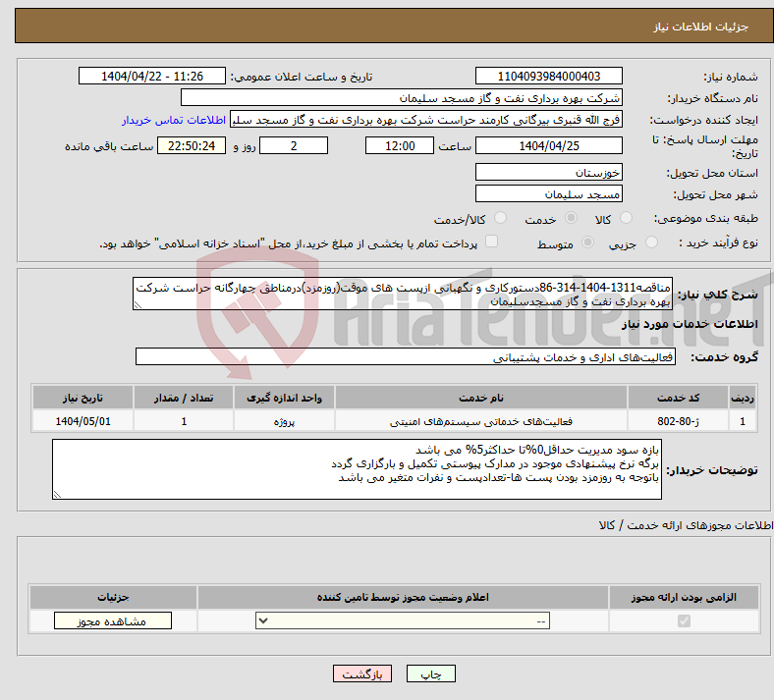This screenshot has height=700, width=774.
Task: Select the کالا/خدمت radio button
Action: (501, 218)
